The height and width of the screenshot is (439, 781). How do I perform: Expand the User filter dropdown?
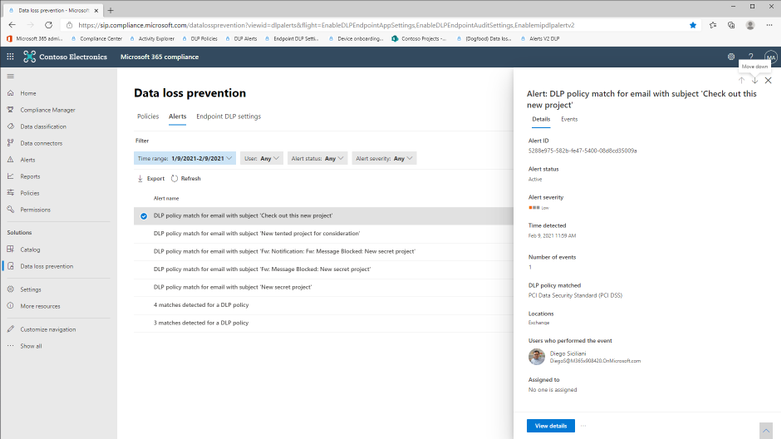pos(262,158)
